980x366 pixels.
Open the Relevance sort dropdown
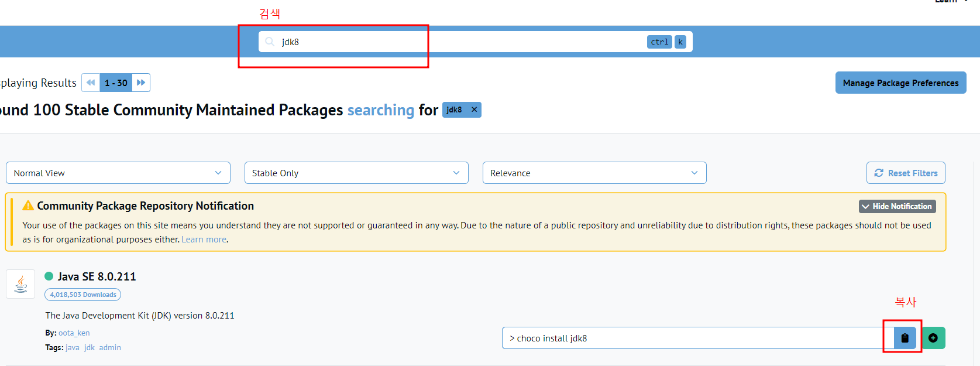[594, 173]
